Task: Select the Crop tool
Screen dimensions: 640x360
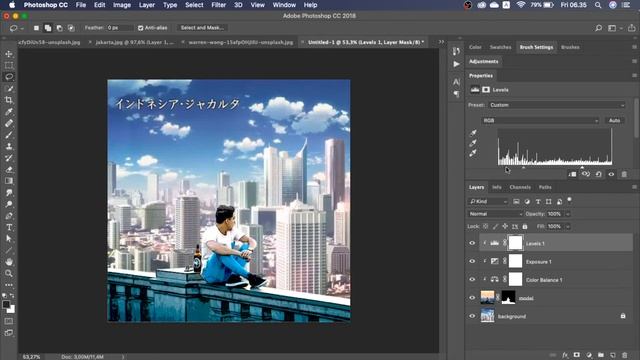Action: (x=9, y=100)
